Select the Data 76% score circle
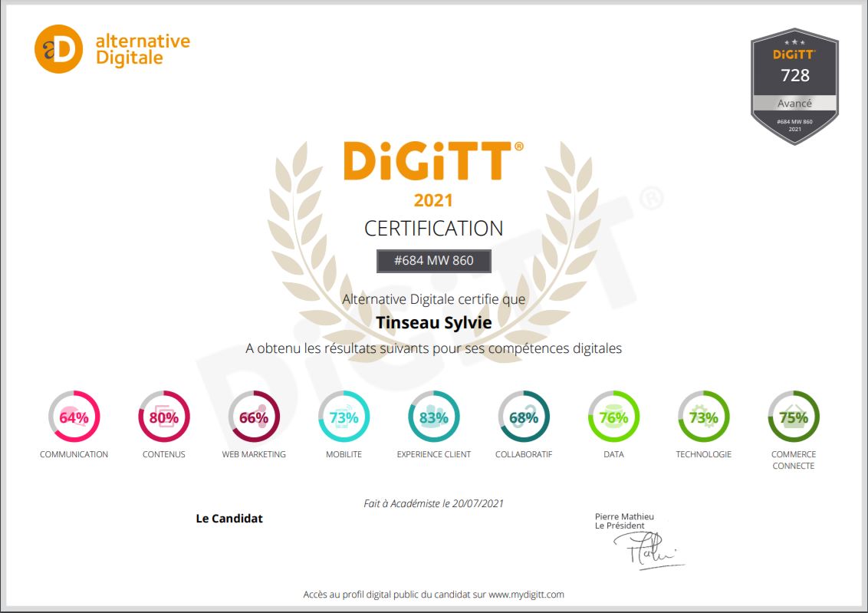 (x=613, y=417)
